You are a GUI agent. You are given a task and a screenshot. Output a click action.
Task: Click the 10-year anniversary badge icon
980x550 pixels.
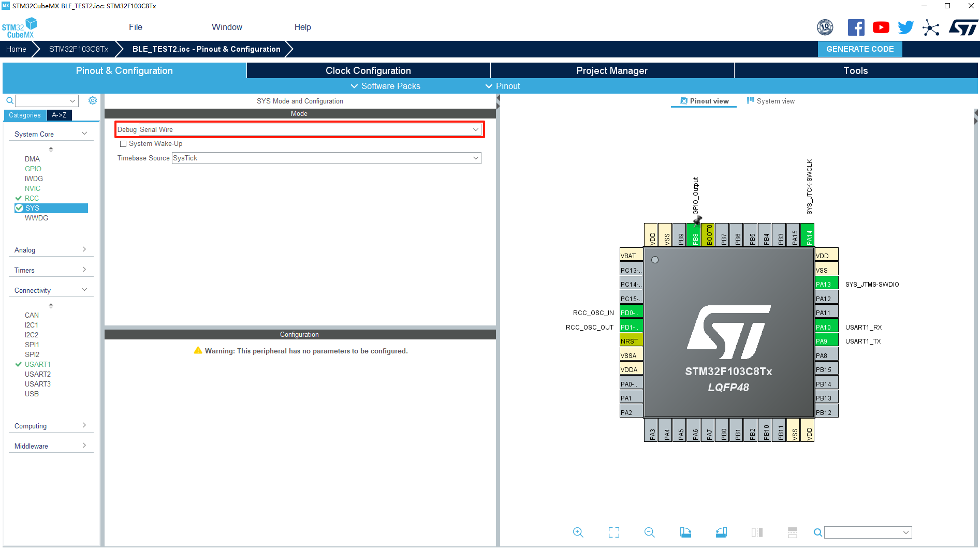click(825, 27)
